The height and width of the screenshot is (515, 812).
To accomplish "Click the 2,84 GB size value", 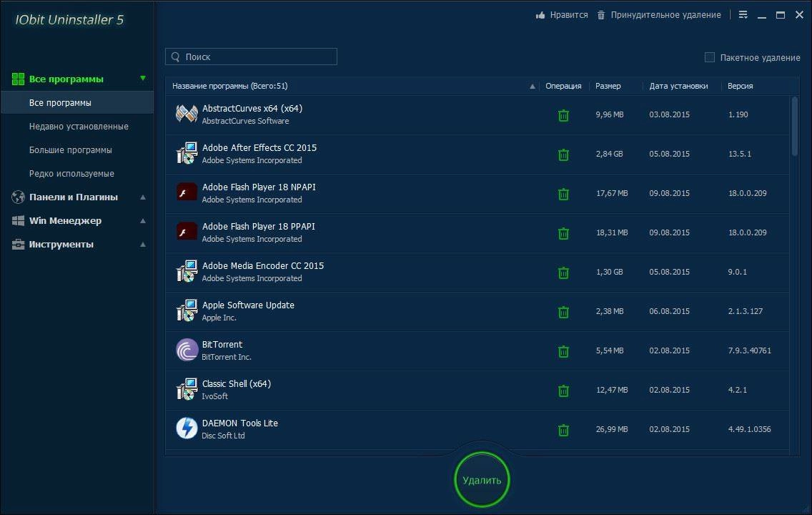I will (x=609, y=154).
